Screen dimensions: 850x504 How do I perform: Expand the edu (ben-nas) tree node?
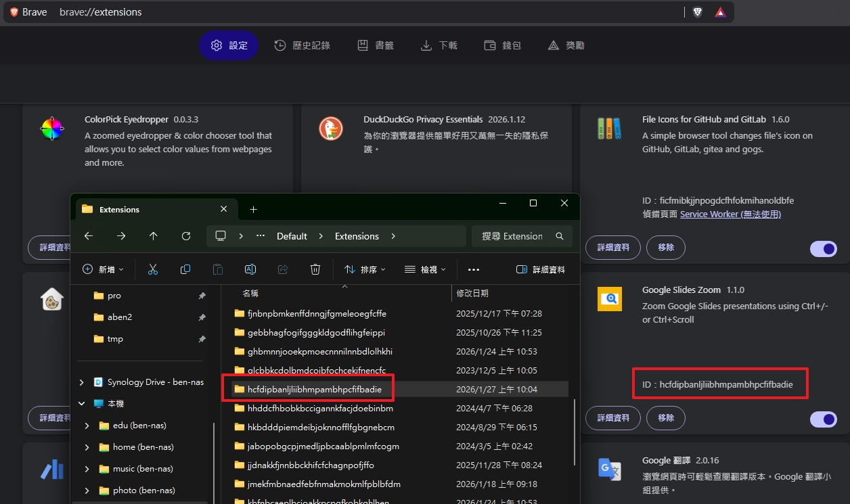[x=87, y=426]
